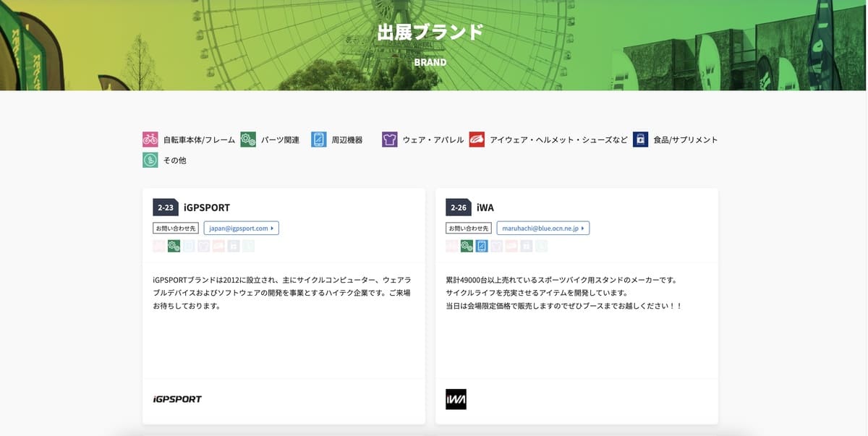The height and width of the screenshot is (436, 868).
Task: Click iGPSPORT card's faded peripheral device icon
Action: coord(189,246)
